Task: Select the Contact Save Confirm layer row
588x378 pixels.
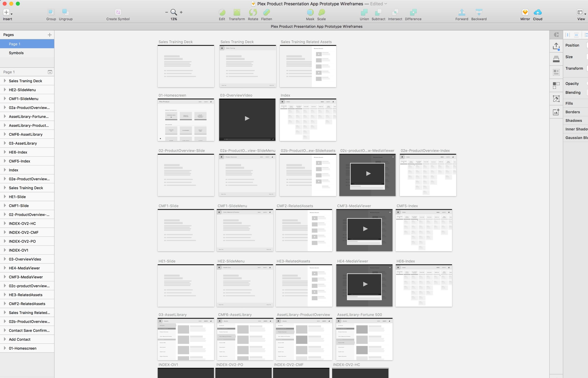Action: click(27, 330)
